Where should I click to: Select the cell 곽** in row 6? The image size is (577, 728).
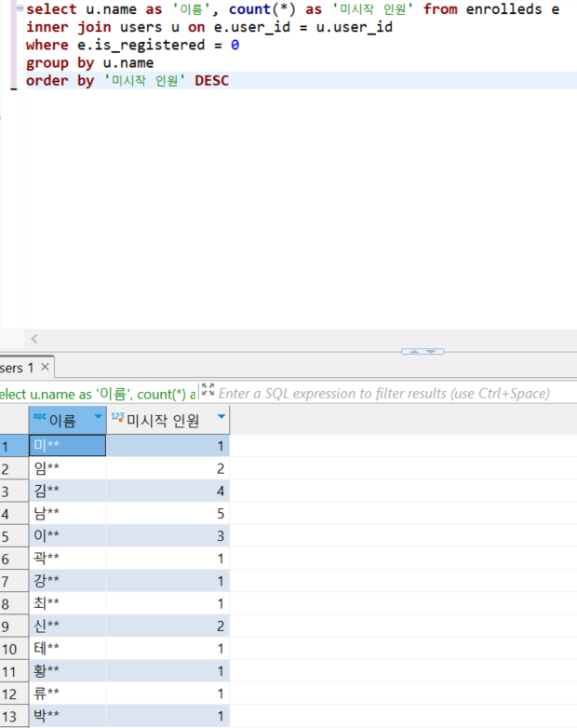point(68,558)
